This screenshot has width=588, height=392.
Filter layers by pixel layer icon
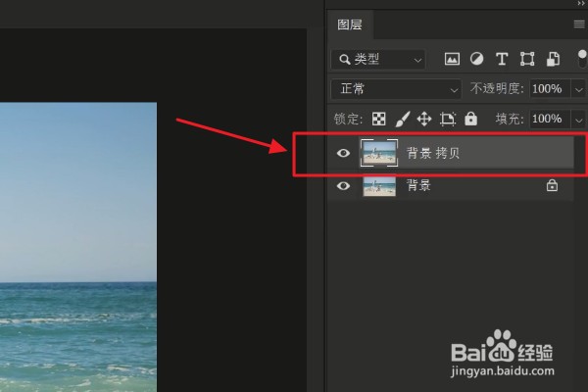[x=452, y=59]
